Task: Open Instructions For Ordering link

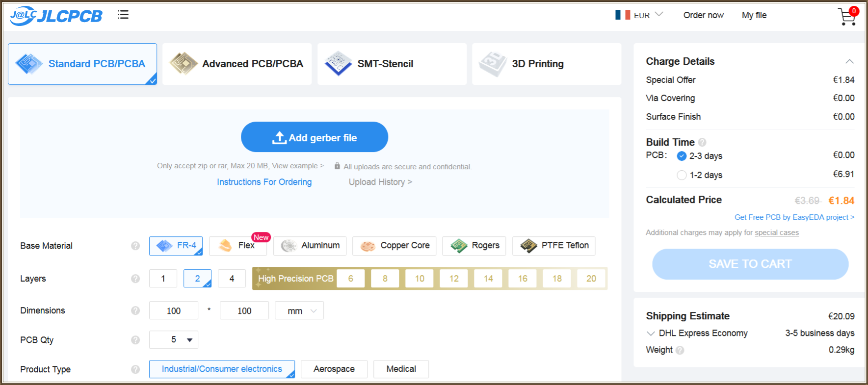Action: tap(264, 182)
